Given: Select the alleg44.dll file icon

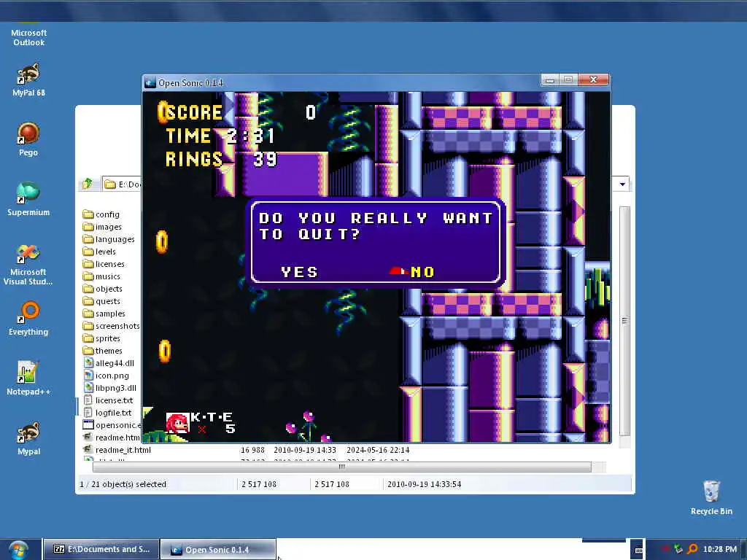Looking at the screenshot, I should 88,363.
